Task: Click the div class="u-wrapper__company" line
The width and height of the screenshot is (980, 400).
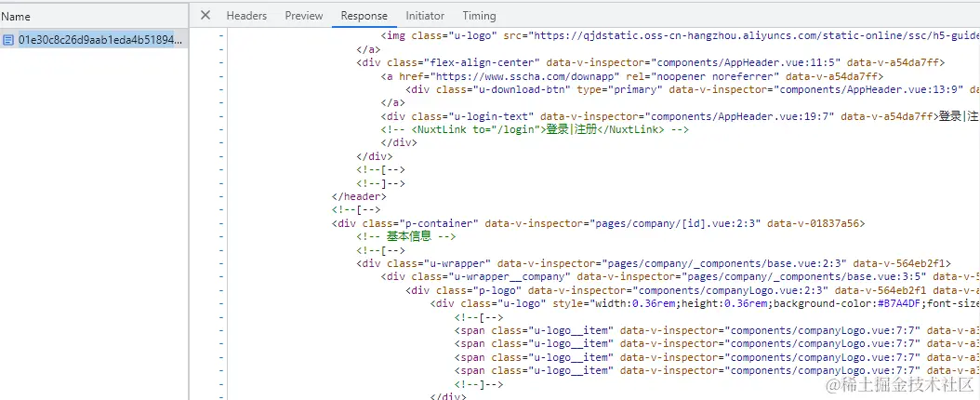Action: click(680, 276)
